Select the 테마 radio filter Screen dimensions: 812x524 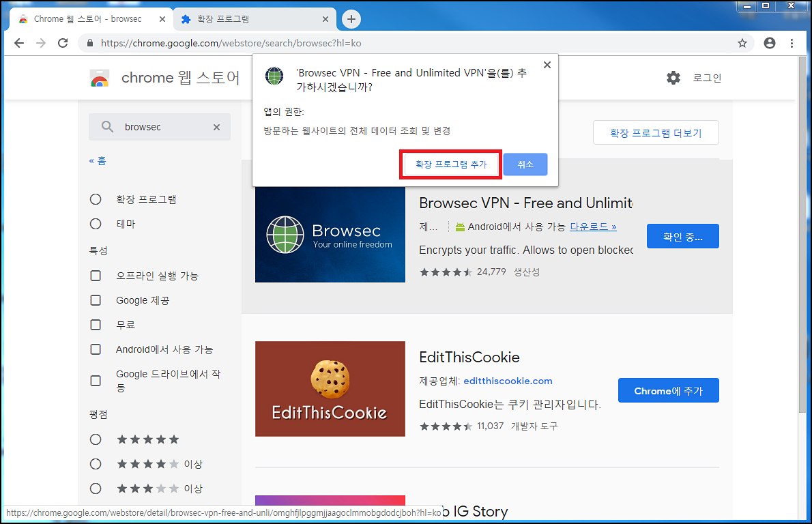coord(96,224)
